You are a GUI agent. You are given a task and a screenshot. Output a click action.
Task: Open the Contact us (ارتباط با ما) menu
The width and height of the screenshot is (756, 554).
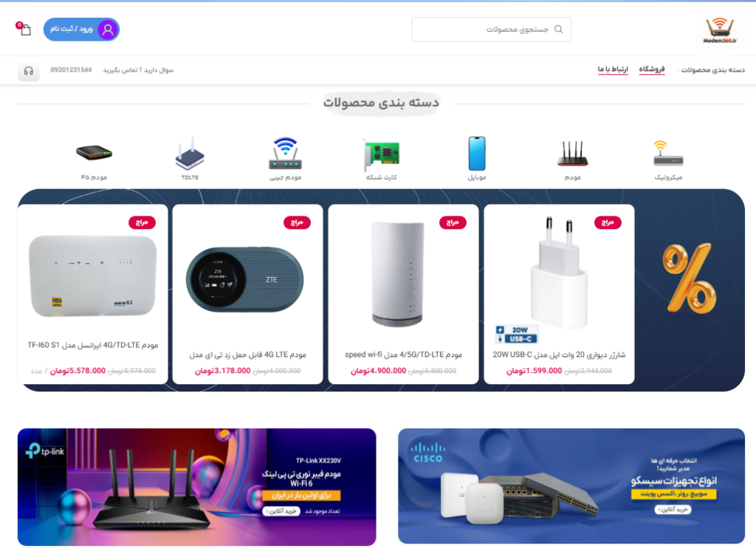613,69
